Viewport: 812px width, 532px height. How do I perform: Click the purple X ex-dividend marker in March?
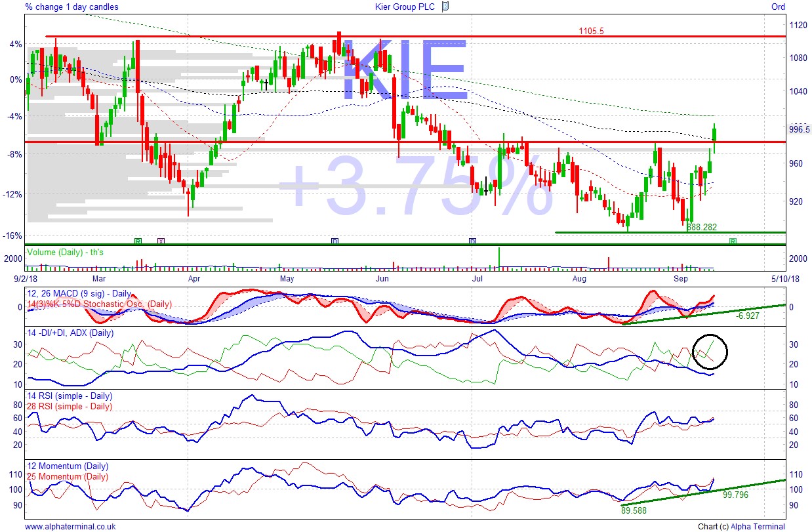click(161, 241)
